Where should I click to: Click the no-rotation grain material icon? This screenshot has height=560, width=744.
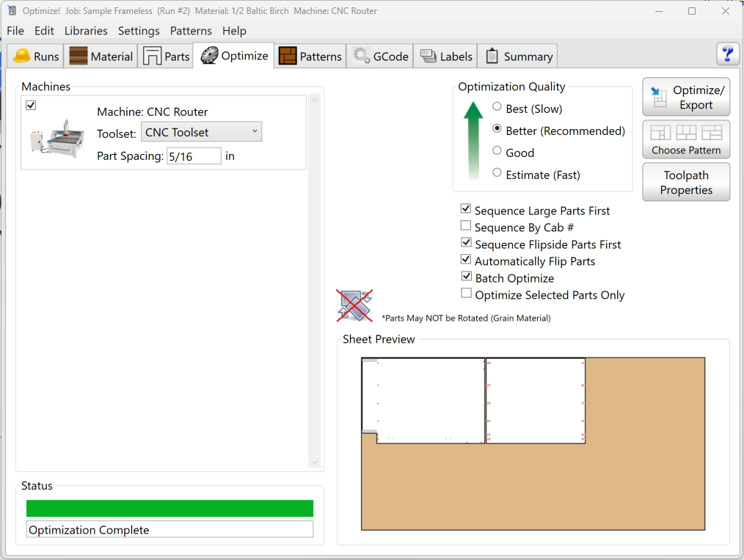click(354, 305)
